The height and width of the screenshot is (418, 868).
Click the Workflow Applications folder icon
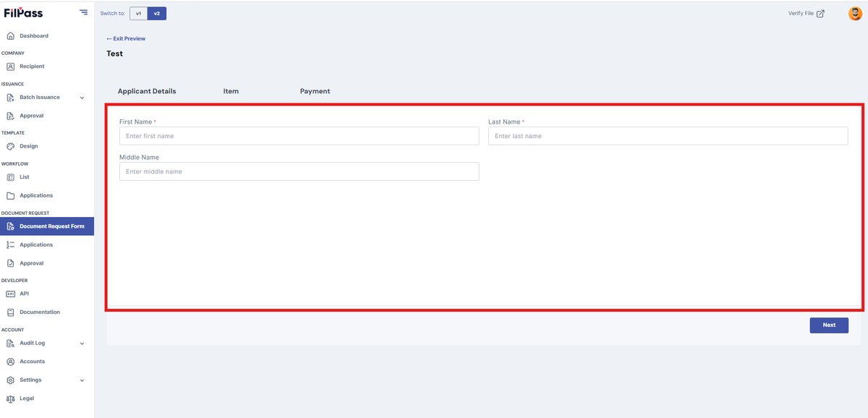pyautogui.click(x=10, y=196)
